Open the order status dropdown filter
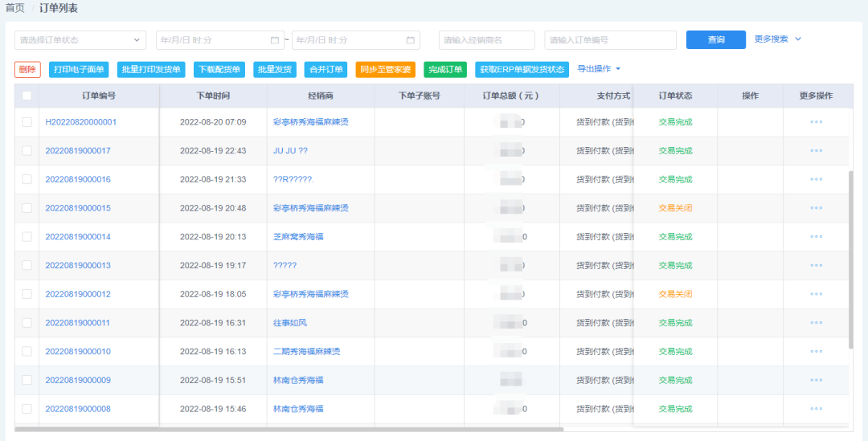868x441 pixels. tap(80, 40)
